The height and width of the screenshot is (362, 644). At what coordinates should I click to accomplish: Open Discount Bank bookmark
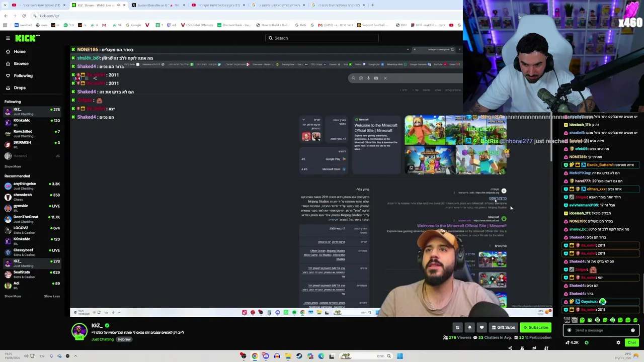(234, 25)
